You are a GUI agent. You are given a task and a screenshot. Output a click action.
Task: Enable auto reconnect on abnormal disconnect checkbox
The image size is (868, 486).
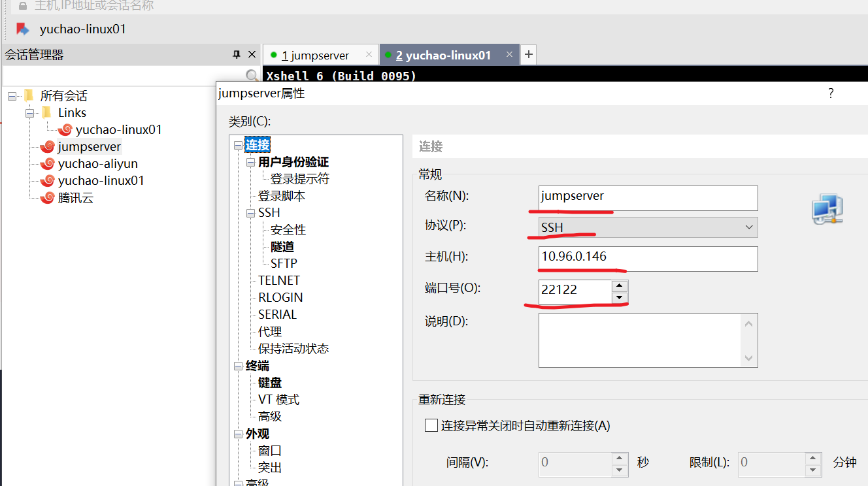(431, 426)
